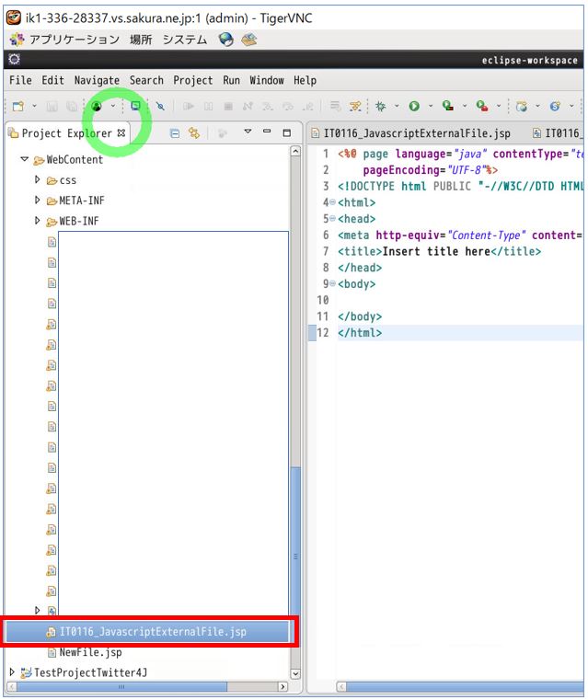Image resolution: width=588 pixels, height=700 pixels.
Task: Select the Project Explorer view tab
Action: 66,133
